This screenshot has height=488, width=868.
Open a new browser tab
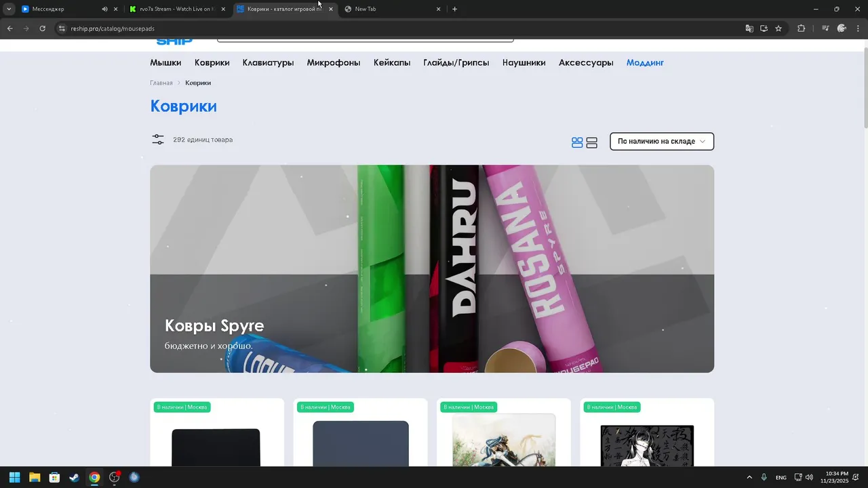tap(454, 9)
